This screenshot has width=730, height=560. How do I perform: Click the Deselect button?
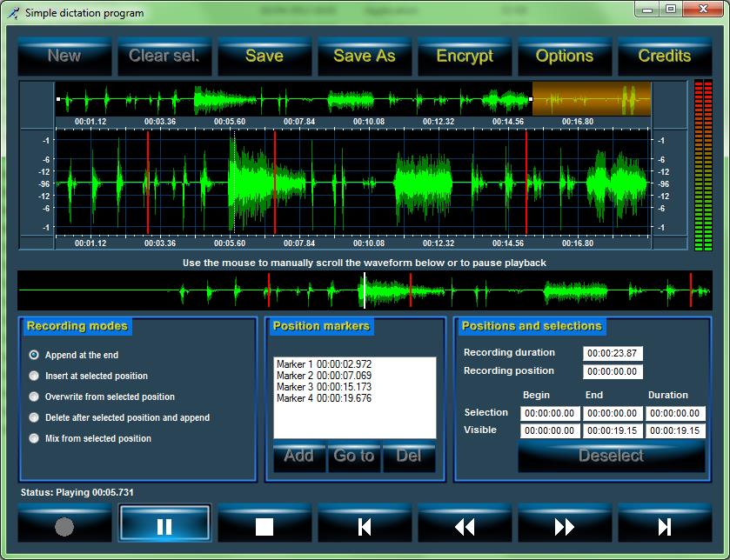point(611,457)
